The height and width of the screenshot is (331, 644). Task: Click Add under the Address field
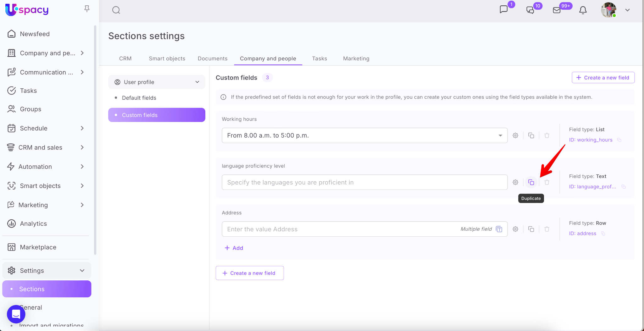(x=234, y=248)
